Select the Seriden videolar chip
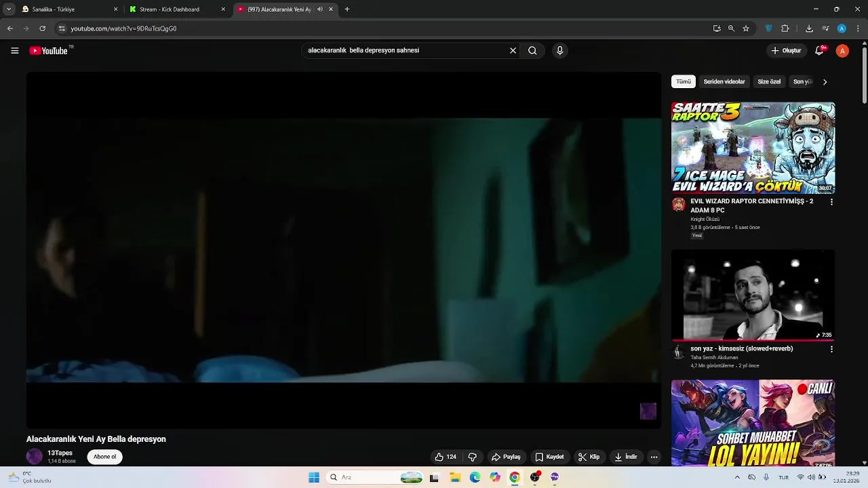The width and height of the screenshot is (868, 488). [724, 81]
